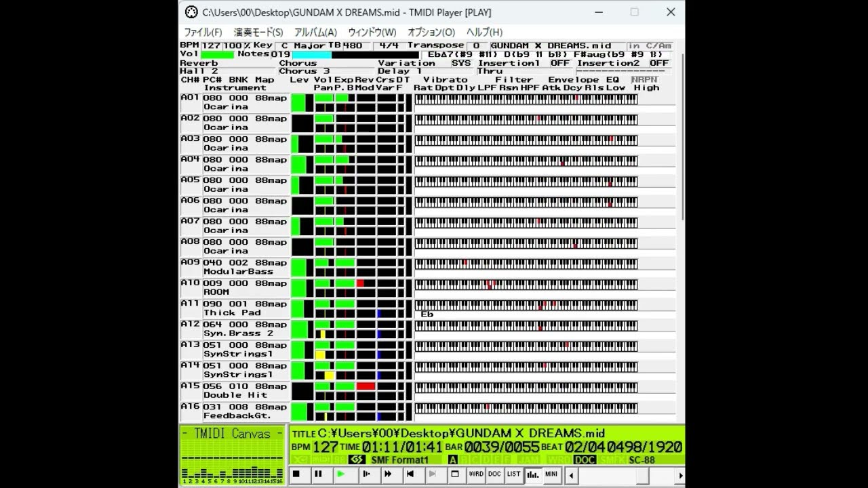Open the オプション(O) menu
Image resolution: width=868 pixels, height=488 pixels.
(x=431, y=32)
